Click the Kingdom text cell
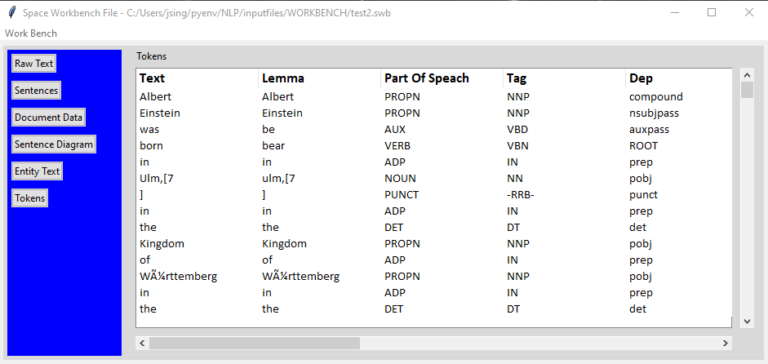Viewport: 768px width, 364px height. (162, 243)
